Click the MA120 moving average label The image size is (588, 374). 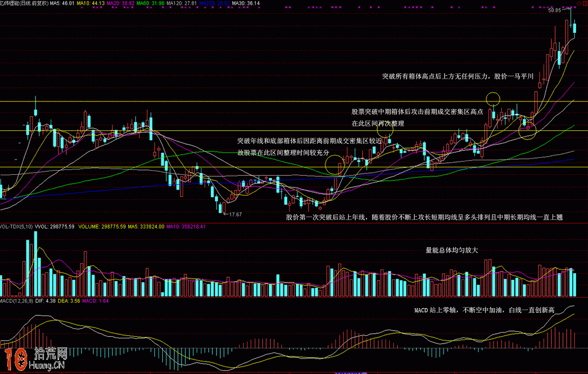coord(181,3)
